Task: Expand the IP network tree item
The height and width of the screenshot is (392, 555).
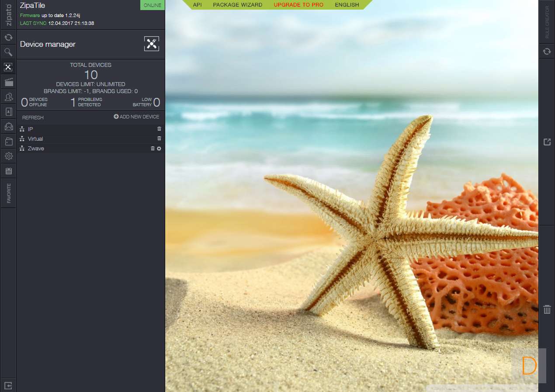Action: point(30,129)
